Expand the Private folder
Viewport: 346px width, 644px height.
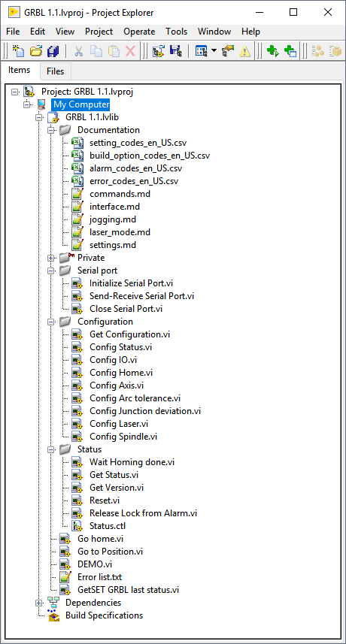click(x=51, y=258)
